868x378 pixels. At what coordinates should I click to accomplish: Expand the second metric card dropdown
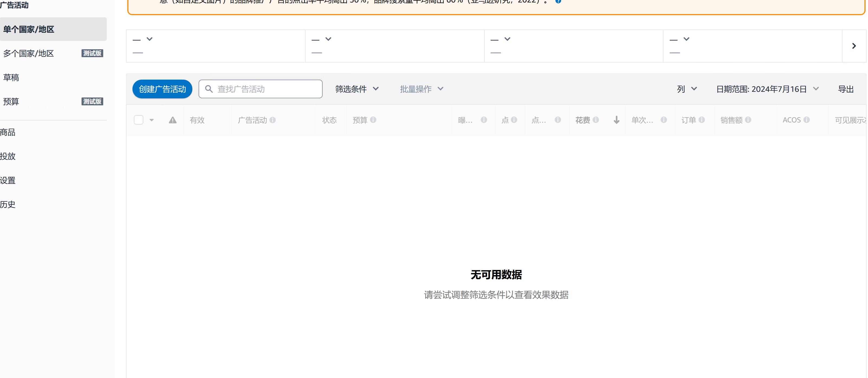pyautogui.click(x=328, y=39)
